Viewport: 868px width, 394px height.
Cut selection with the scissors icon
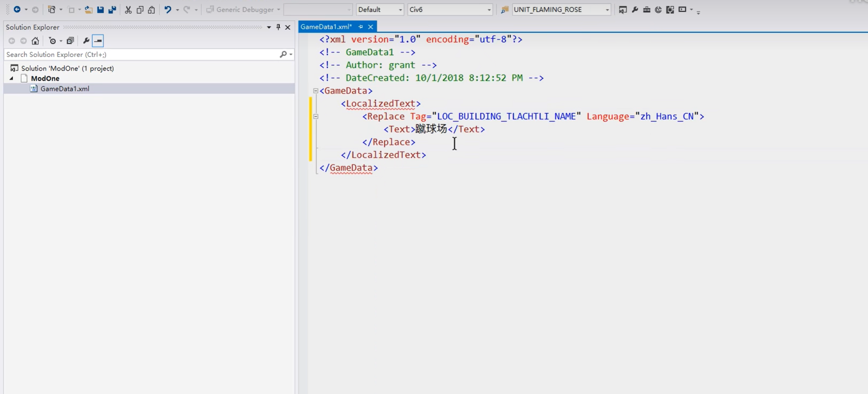coord(128,9)
